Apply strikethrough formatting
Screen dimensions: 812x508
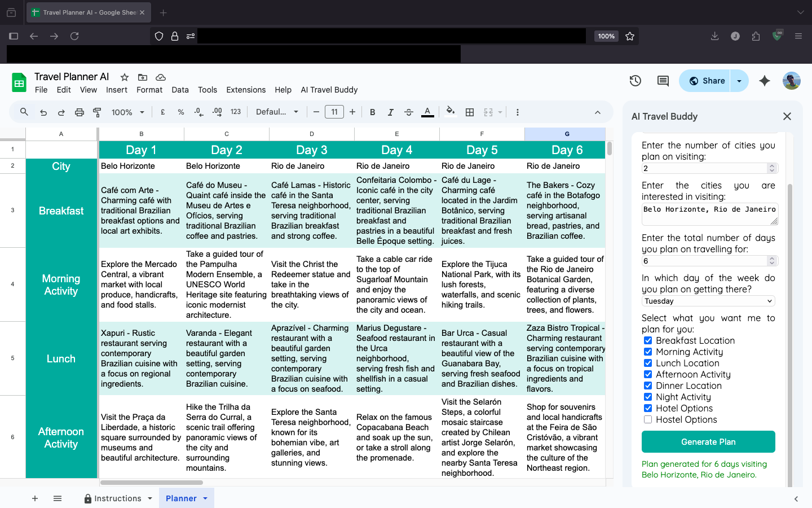click(x=409, y=112)
